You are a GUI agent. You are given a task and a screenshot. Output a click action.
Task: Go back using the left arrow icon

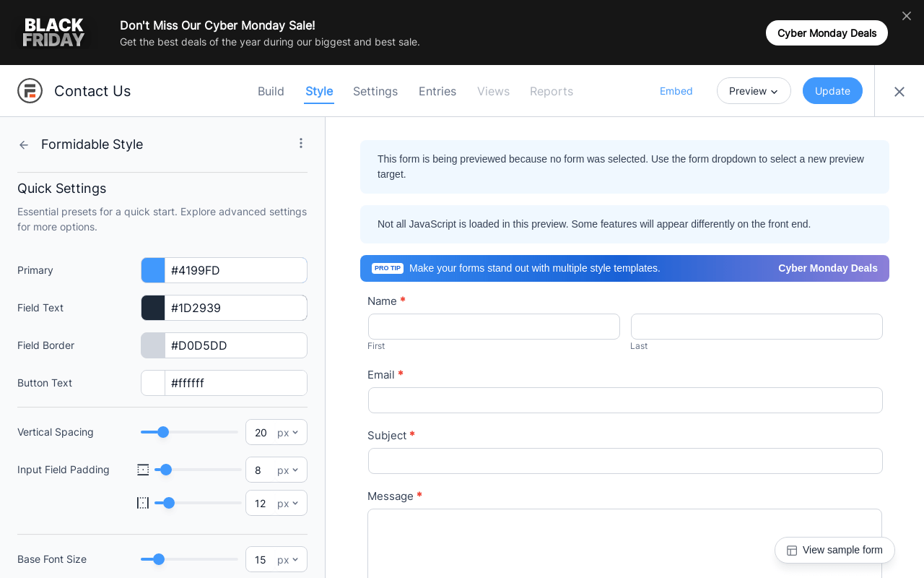click(24, 144)
